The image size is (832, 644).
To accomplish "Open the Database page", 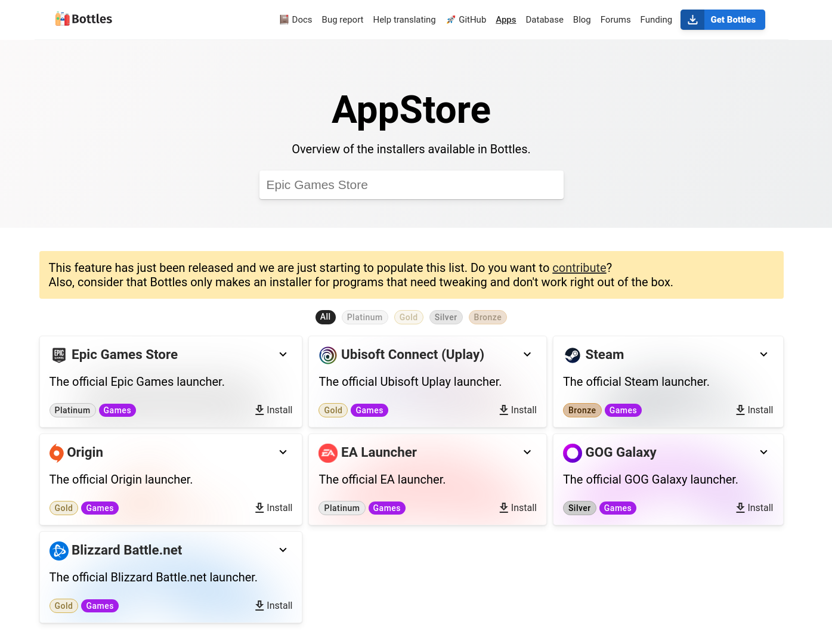I will coord(545,20).
